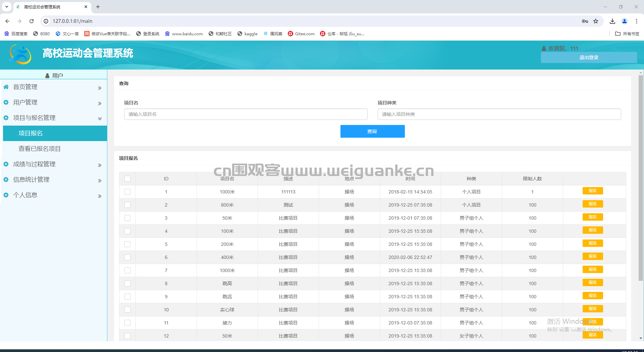Click the site info icon in address bar
Image resolution: width=644 pixels, height=352 pixels.
point(46,21)
